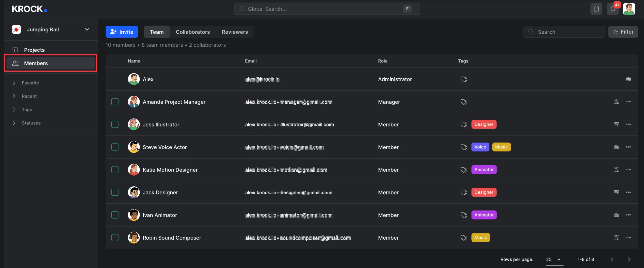Click the grid icon on Alex's row
Screen dimensions: 644x268
pyautogui.click(x=628, y=79)
